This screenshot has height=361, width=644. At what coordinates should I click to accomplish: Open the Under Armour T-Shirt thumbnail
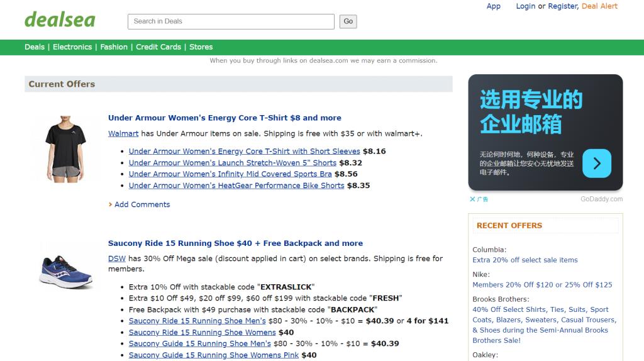[65, 148]
